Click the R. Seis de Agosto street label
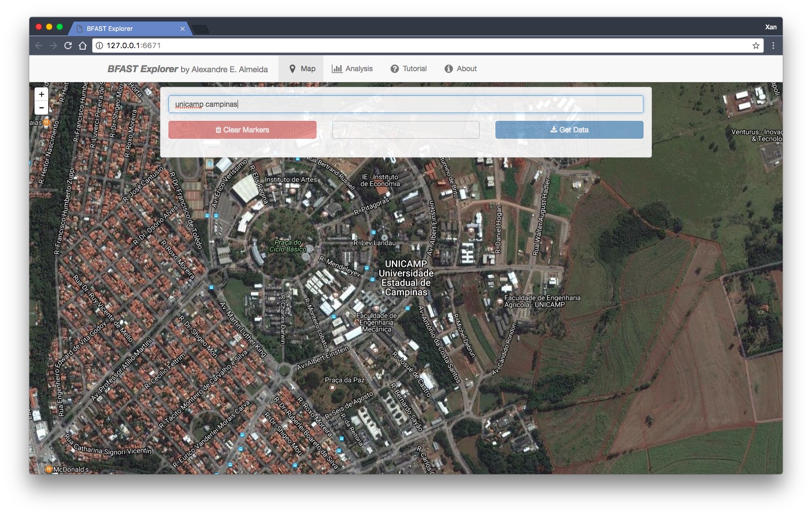 coord(349,405)
